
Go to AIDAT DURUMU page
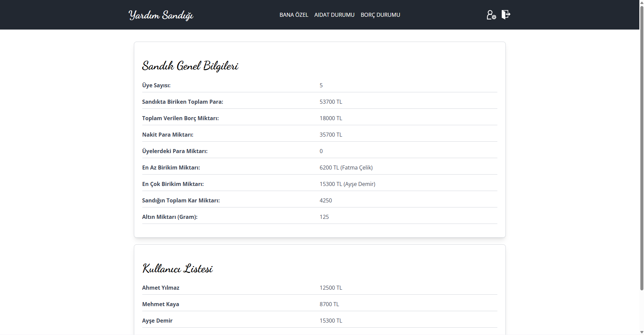(334, 15)
